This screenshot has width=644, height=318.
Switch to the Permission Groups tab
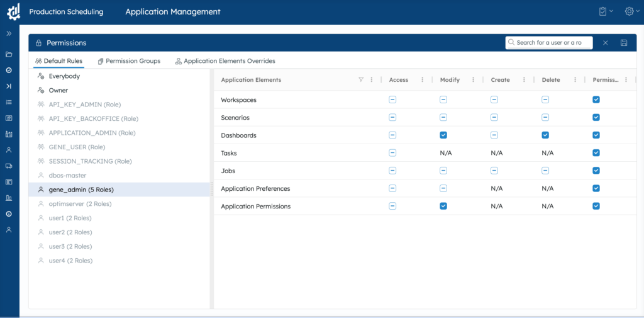click(x=129, y=61)
